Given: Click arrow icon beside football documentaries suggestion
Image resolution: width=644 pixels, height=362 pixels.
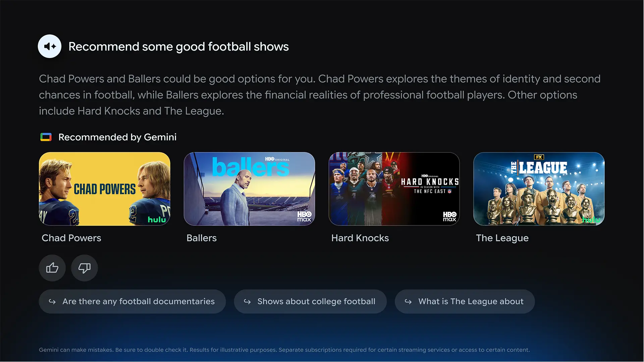Looking at the screenshot, I should 52,302.
